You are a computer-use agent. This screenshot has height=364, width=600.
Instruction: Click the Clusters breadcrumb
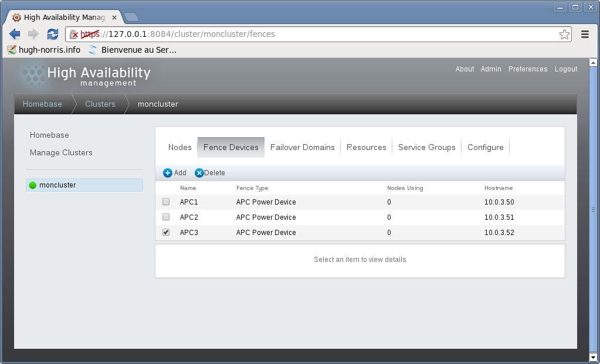[100, 104]
